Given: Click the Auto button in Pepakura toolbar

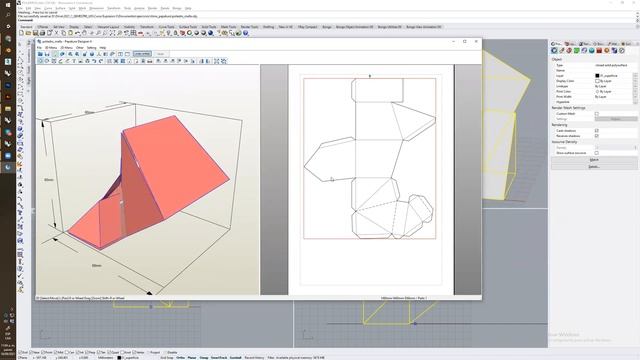Looking at the screenshot, I should (x=161, y=54).
